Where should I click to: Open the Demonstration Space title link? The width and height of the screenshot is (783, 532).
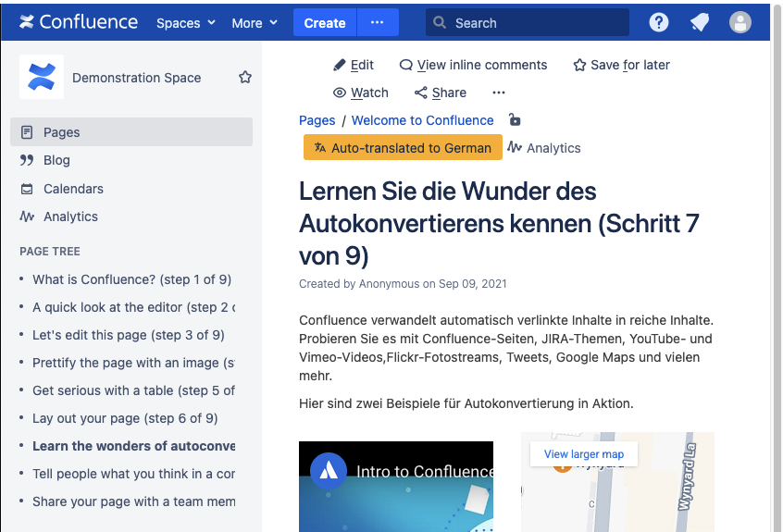[136, 78]
